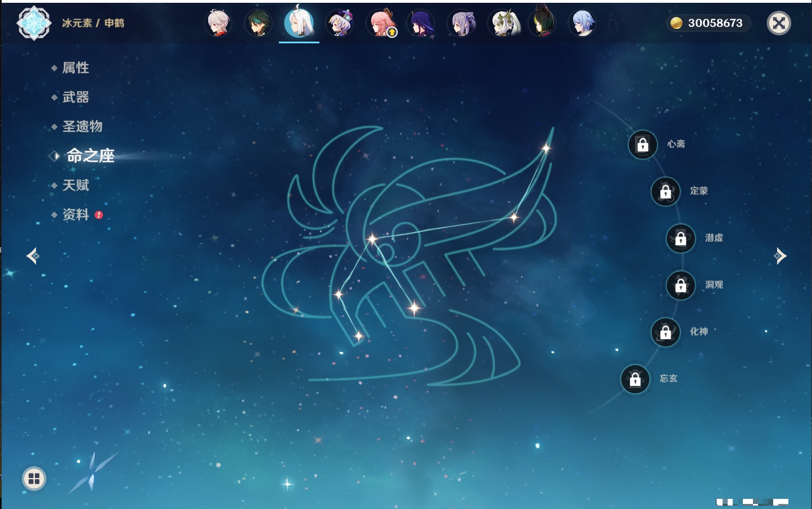The height and width of the screenshot is (509, 812).
Task: Close the character screen with X
Action: coord(779,23)
